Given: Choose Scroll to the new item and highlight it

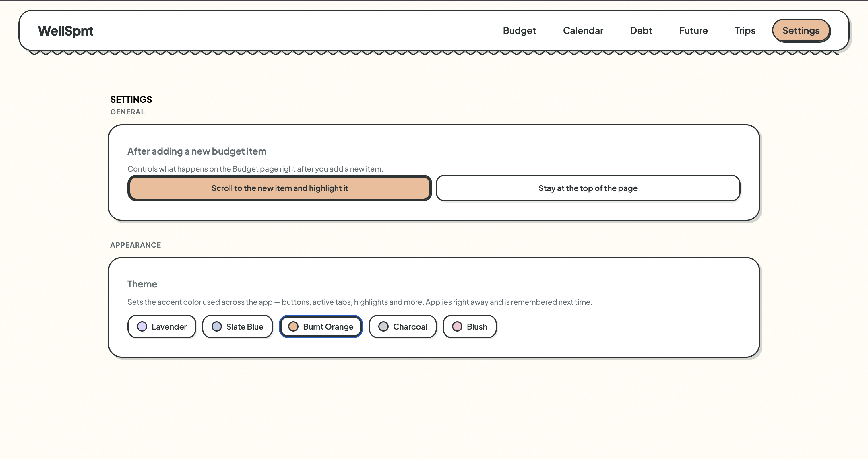Looking at the screenshot, I should pyautogui.click(x=280, y=188).
